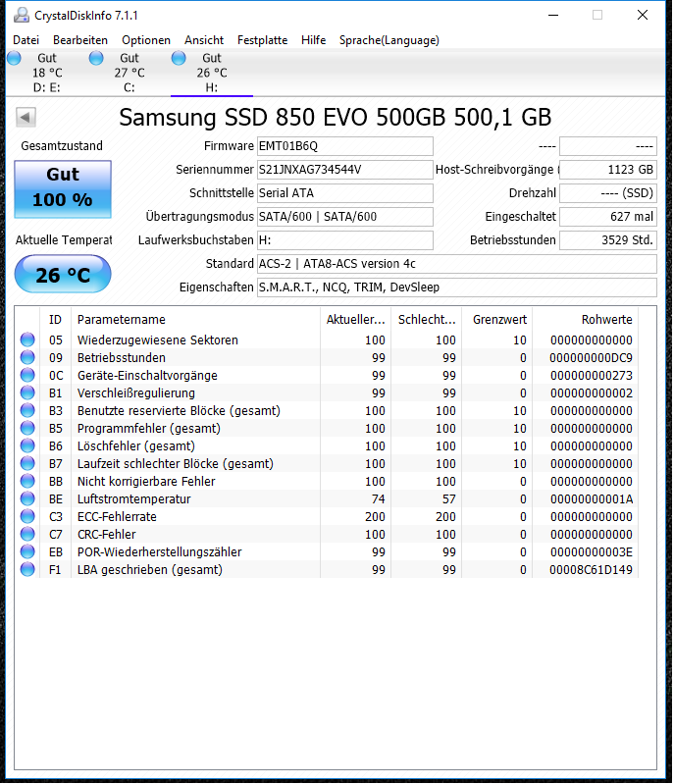Click status orb of Verschleißregulierung row
This screenshot has height=784, width=674.
pos(27,393)
